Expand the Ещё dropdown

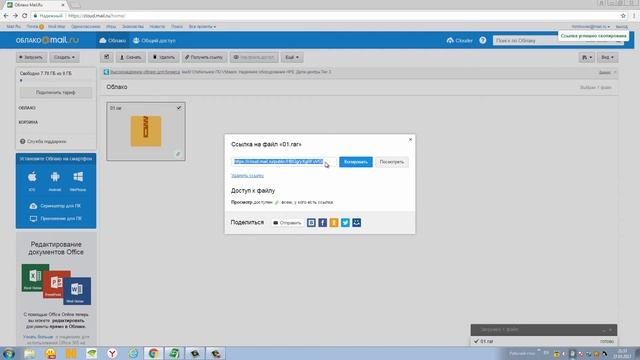[292, 57]
